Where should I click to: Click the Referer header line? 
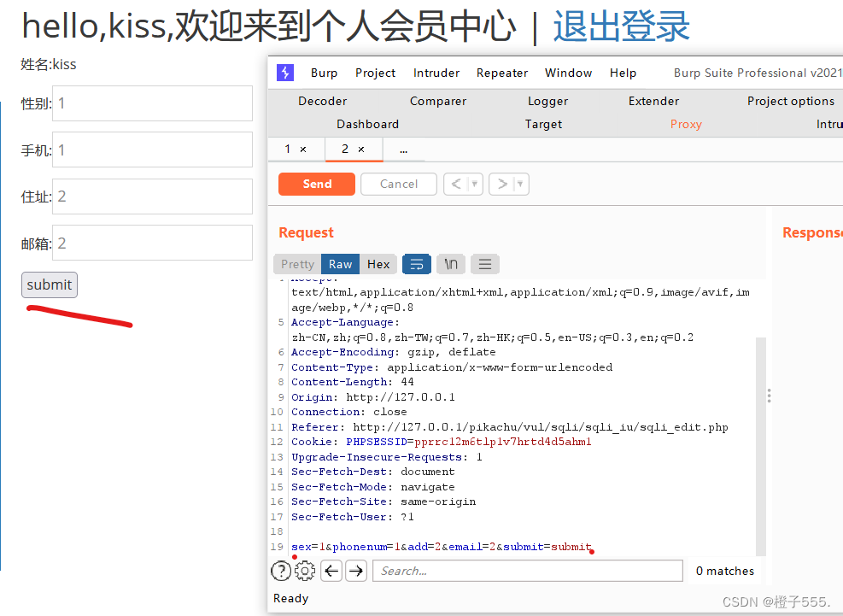coord(509,427)
